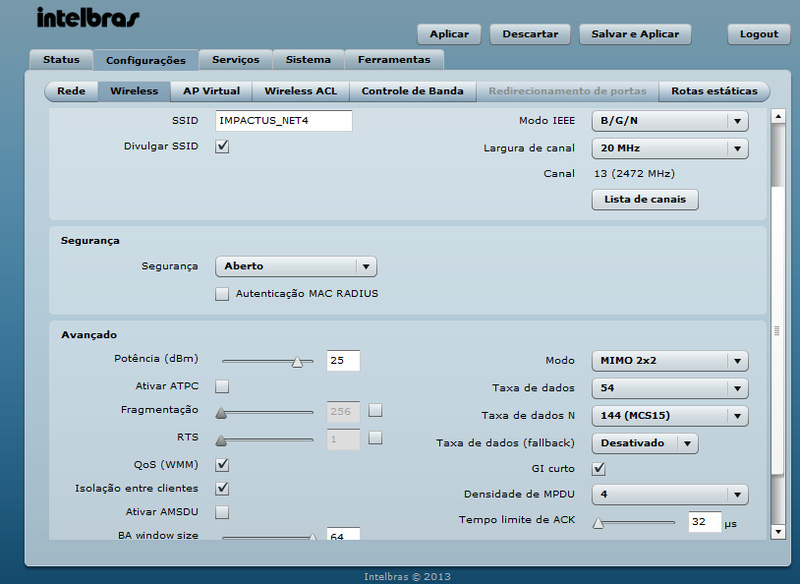
Task: Click the ACK timeout value field 32
Action: pyautogui.click(x=705, y=522)
